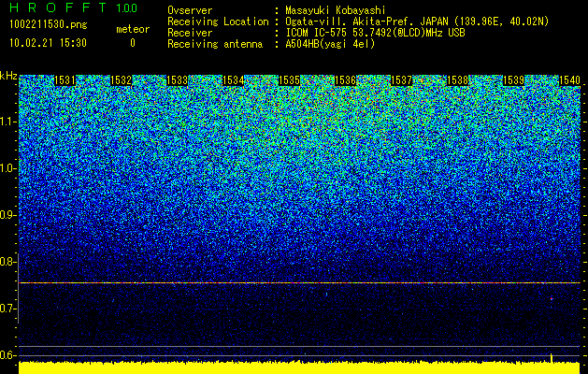Image resolution: width=588 pixels, height=374 pixels.
Task: Click the spike in the yellow signal-level bar
Action: pyautogui.click(x=552, y=358)
